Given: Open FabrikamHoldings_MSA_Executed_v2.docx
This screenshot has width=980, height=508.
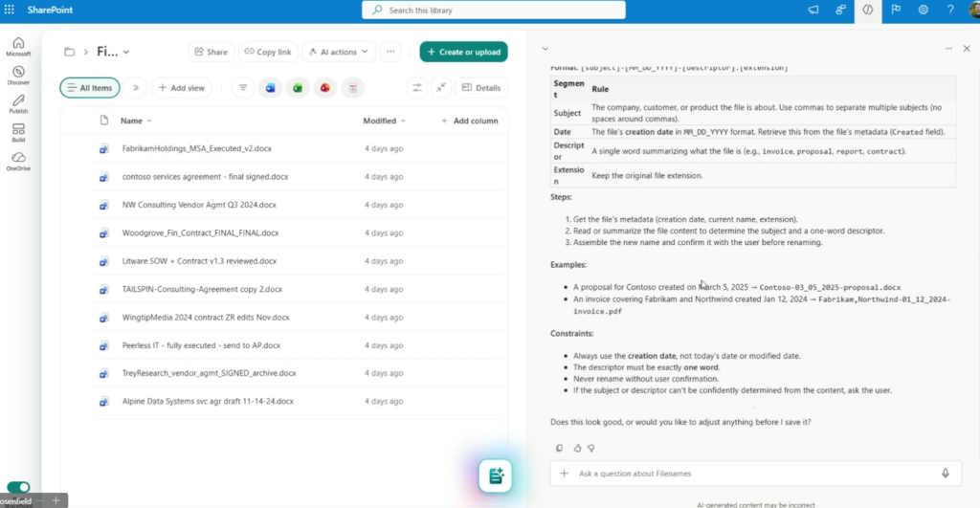Looking at the screenshot, I should [197, 148].
